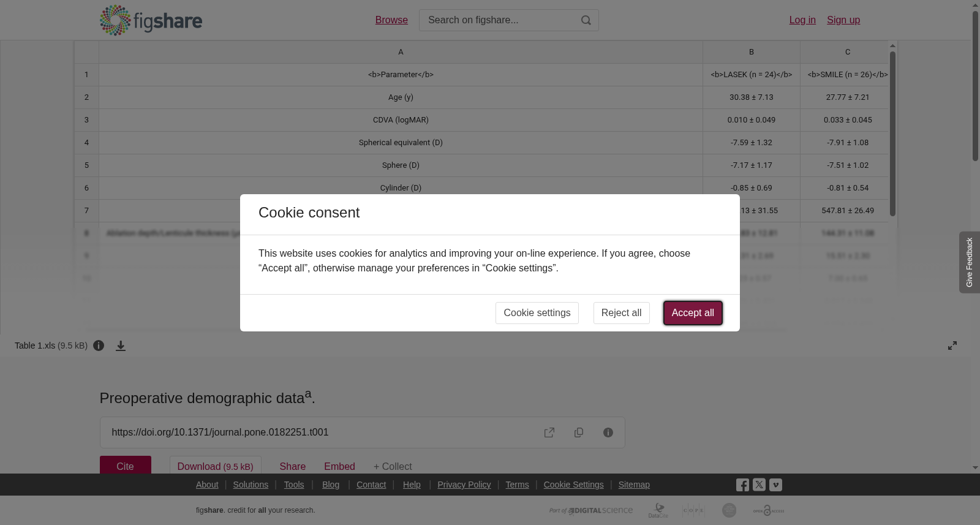
Task: Click the Embed option
Action: tap(339, 466)
